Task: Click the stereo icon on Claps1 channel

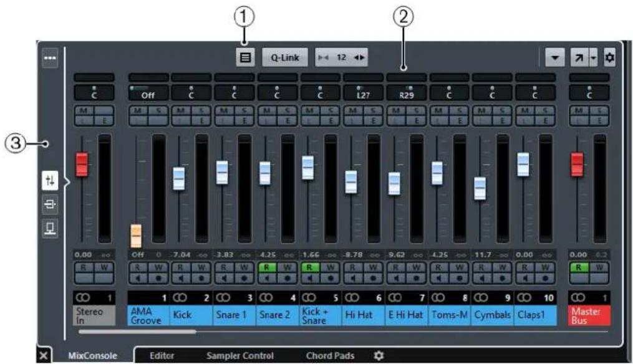Action: tap(524, 298)
